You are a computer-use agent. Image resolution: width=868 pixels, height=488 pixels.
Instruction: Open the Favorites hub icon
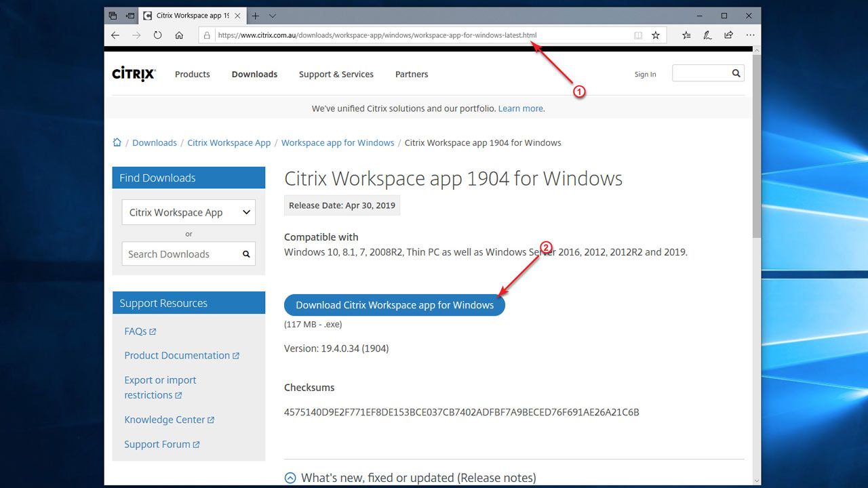pyautogui.click(x=686, y=35)
